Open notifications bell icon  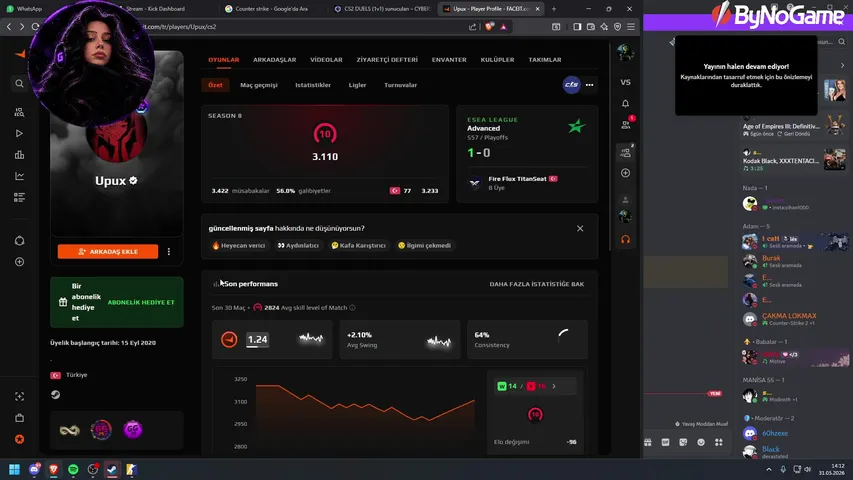625,103
